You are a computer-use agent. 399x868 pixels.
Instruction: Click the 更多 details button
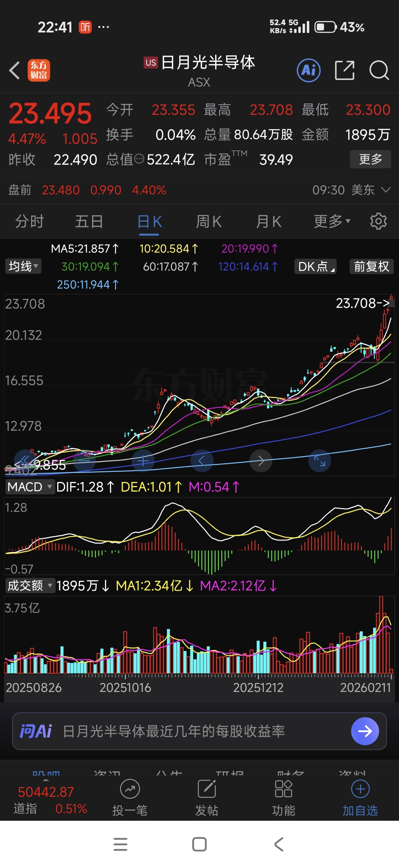coord(370,159)
